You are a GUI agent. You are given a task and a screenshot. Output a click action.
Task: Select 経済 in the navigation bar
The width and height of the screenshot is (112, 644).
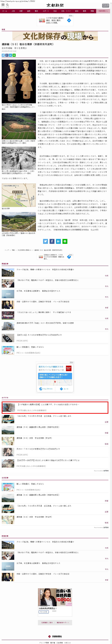84,11
